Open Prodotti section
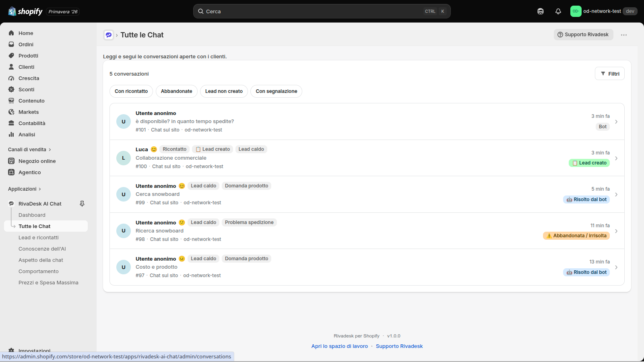 point(28,56)
